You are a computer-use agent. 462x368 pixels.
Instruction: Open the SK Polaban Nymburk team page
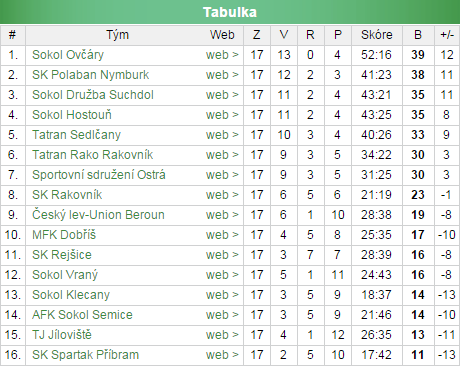(90, 75)
